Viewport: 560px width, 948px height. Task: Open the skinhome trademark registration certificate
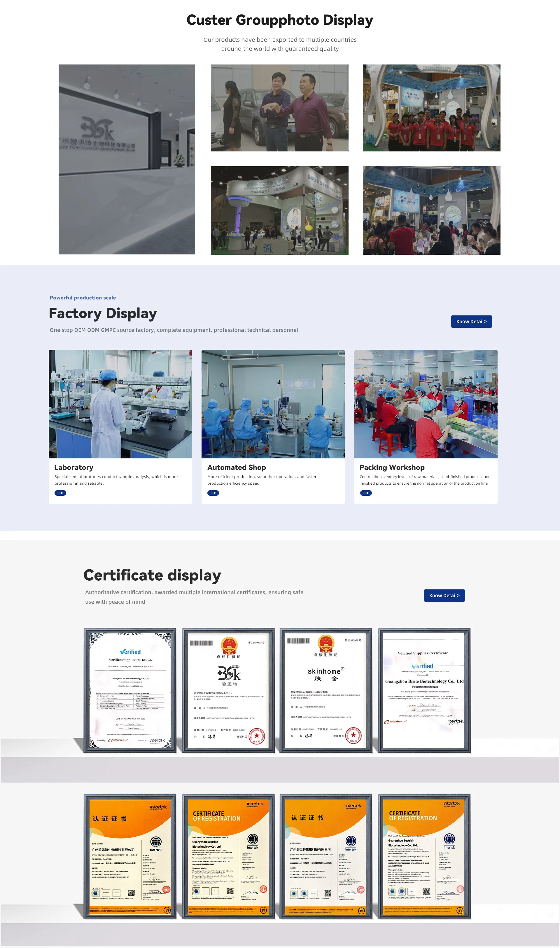click(x=326, y=690)
